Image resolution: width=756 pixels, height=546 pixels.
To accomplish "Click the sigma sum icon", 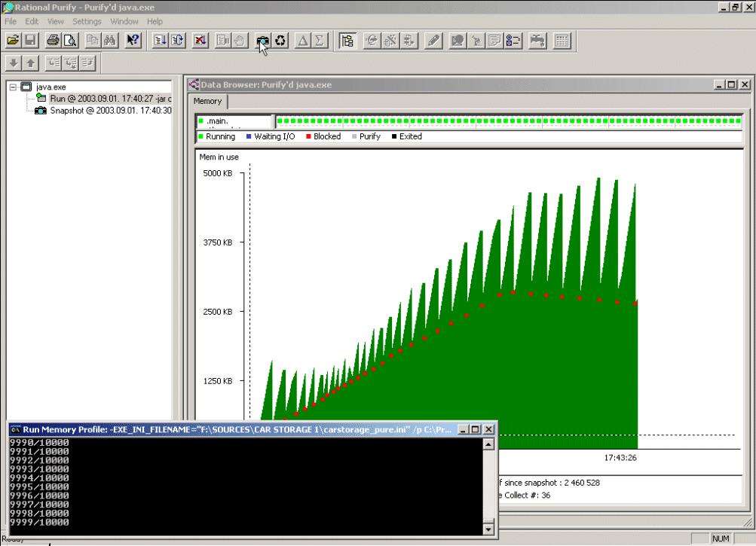I will point(319,41).
